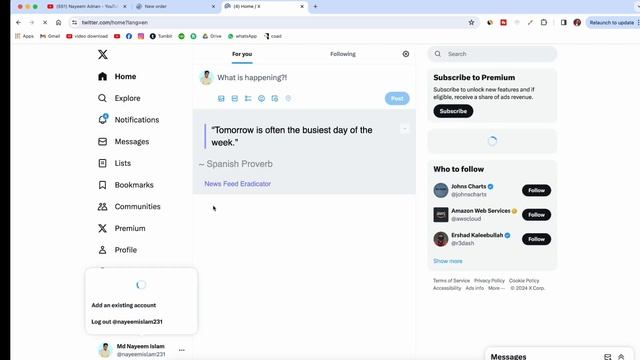Stop loading the page
Image resolution: width=640 pixels, height=360 pixels.
45,22
